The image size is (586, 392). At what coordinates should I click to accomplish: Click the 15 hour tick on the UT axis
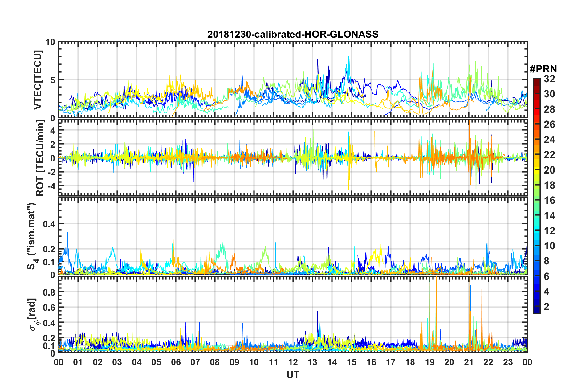[352, 362]
